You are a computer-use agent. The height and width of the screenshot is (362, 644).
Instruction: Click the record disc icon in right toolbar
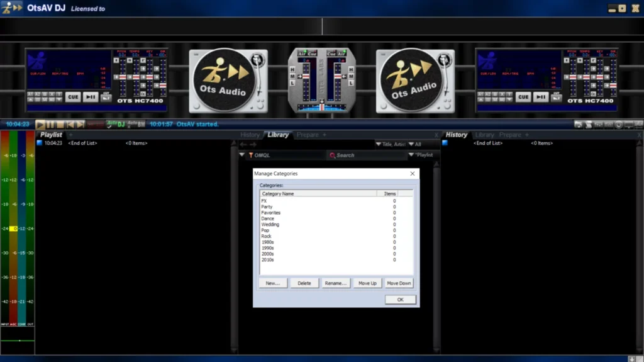pos(619,124)
